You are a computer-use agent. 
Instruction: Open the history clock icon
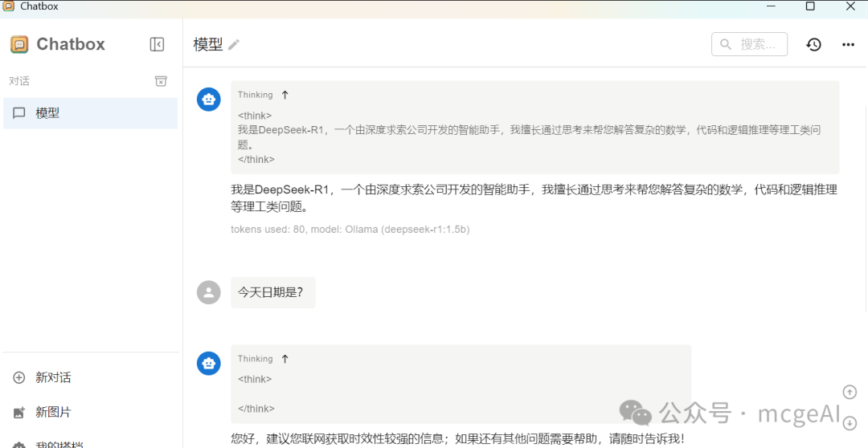click(813, 44)
